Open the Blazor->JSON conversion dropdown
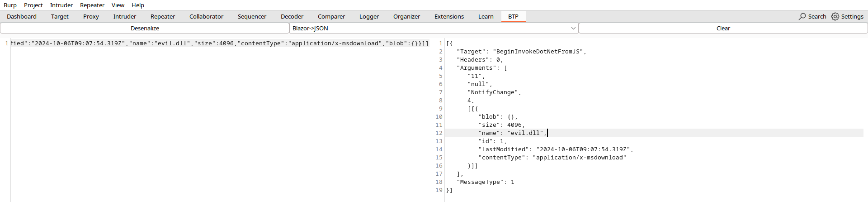The height and width of the screenshot is (202, 868). pyautogui.click(x=434, y=28)
